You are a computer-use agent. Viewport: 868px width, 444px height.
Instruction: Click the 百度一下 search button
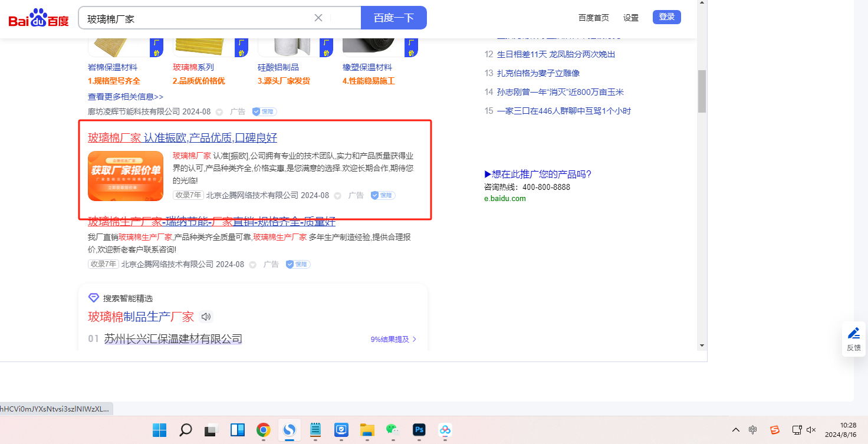pos(394,18)
